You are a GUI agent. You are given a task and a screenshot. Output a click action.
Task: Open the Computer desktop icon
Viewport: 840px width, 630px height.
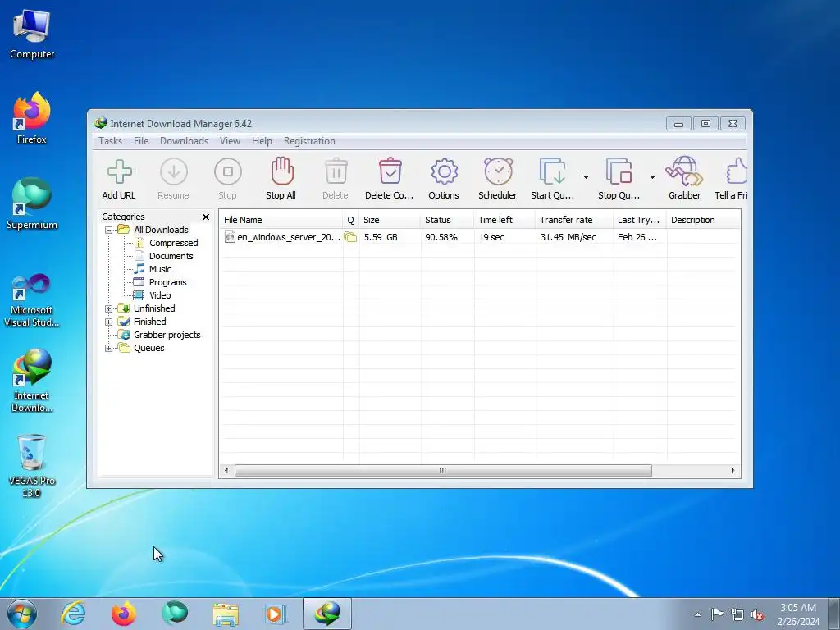tap(32, 34)
